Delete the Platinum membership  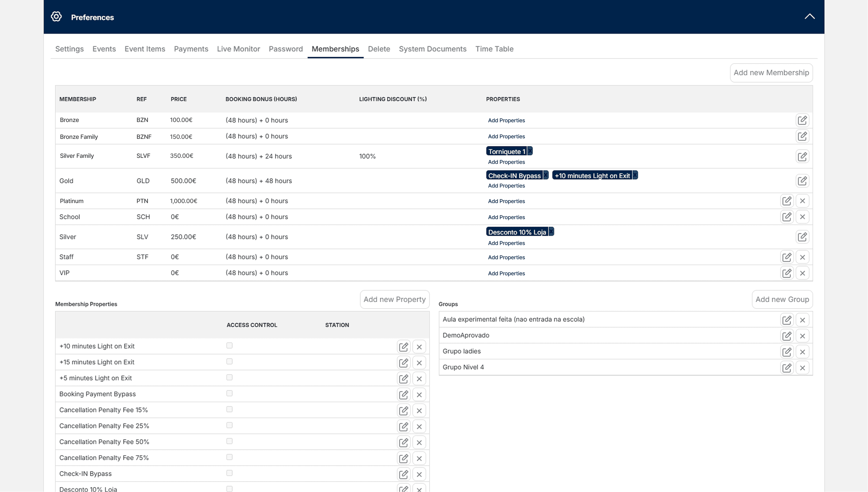tap(802, 201)
